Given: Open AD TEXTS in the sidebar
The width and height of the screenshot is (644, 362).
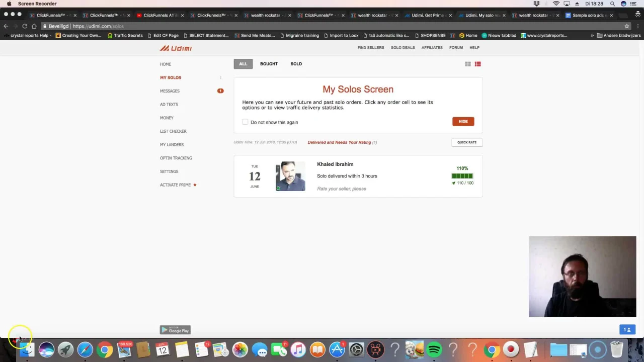Looking at the screenshot, I should coord(169,105).
